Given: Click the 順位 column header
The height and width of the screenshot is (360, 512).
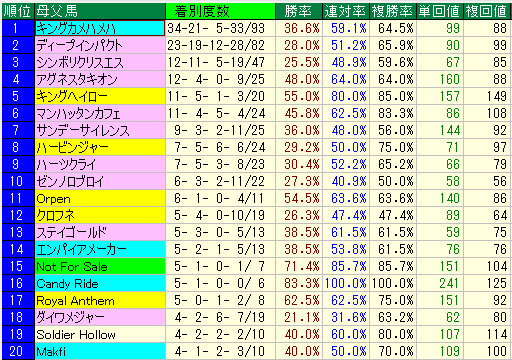Looking at the screenshot, I should pyautogui.click(x=18, y=11).
